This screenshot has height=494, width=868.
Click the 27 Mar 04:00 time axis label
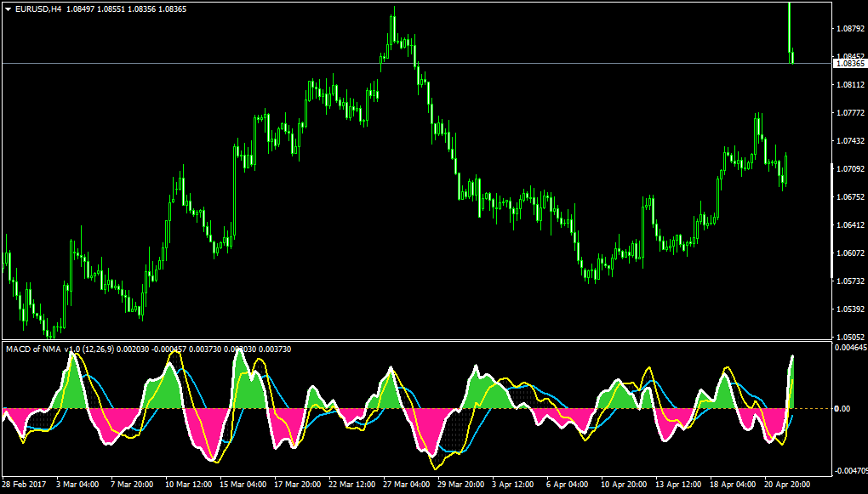coord(406,484)
